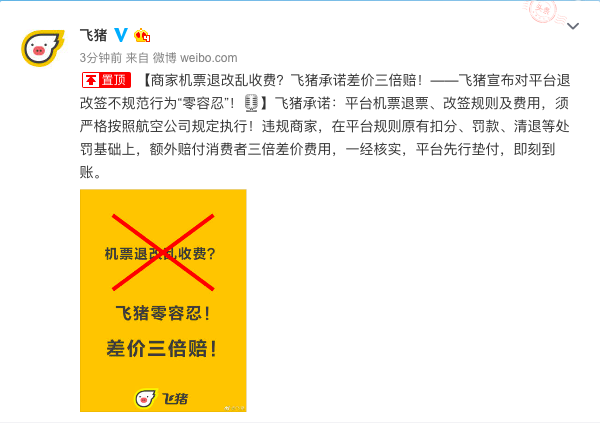Click the red 头条 postmark stamp badge
The image size is (600, 426).
coord(545,11)
